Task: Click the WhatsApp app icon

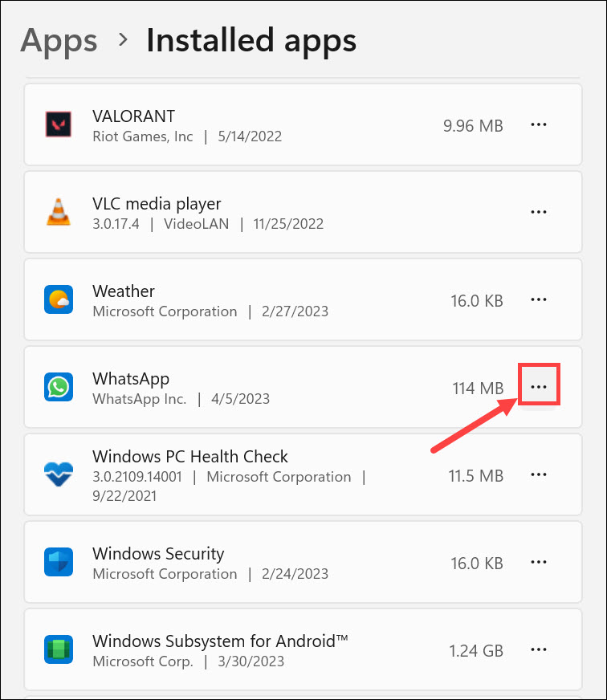Action: [x=59, y=387]
